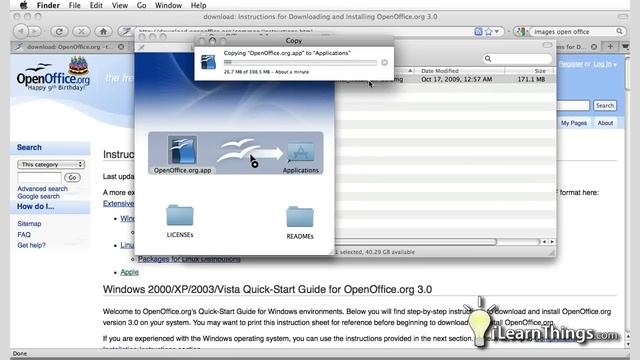The image size is (640, 360).
Task: Click the Google search engine icon
Action: point(520,31)
